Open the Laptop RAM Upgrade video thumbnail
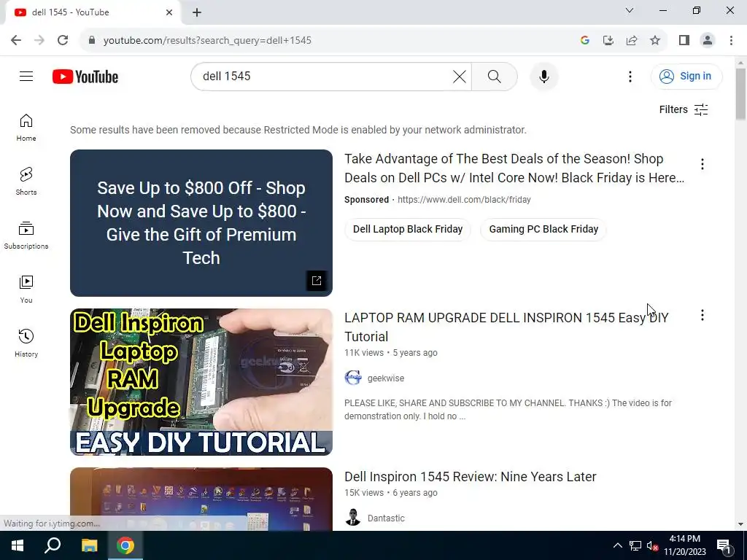 201,382
